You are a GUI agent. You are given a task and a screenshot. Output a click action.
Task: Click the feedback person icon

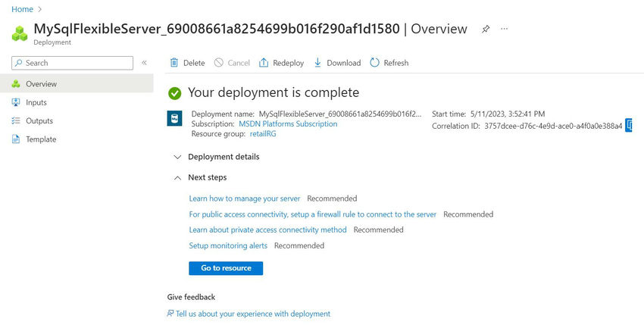tap(170, 314)
